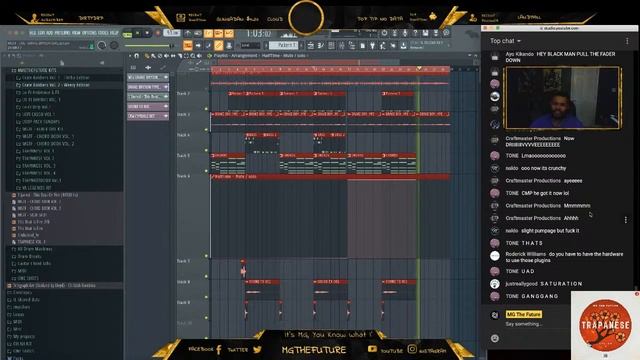Click the undo history icon
The image size is (640, 360).
[x=384, y=33]
